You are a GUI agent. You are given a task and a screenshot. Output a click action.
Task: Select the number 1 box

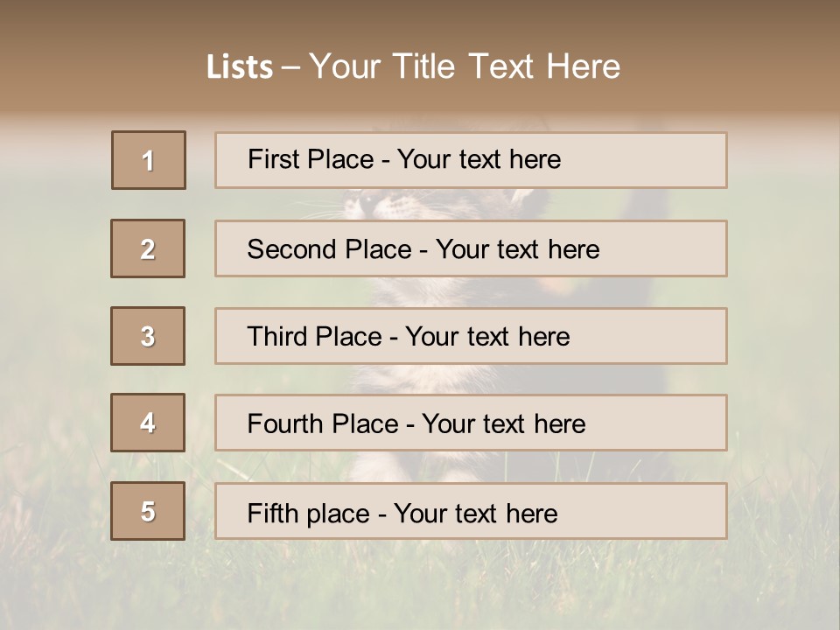(x=149, y=160)
